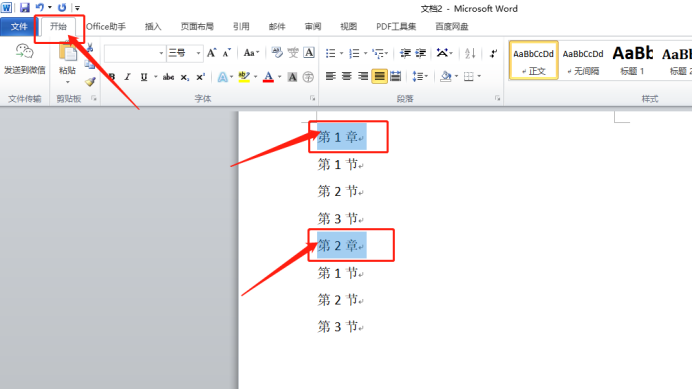Toggle Italic formatting

pos(128,77)
